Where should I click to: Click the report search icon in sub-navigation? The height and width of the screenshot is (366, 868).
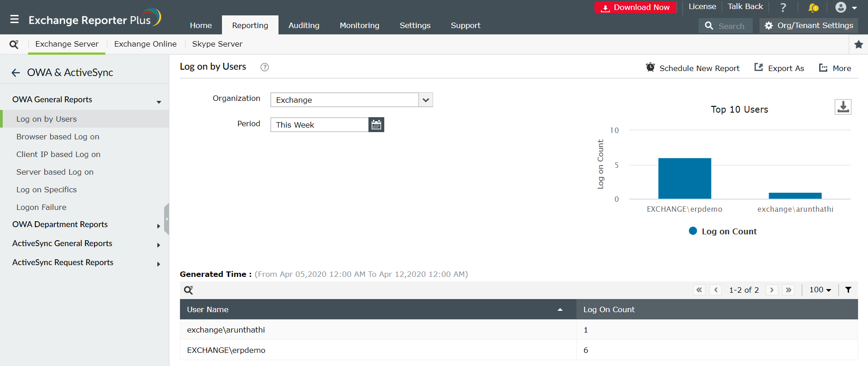(14, 44)
